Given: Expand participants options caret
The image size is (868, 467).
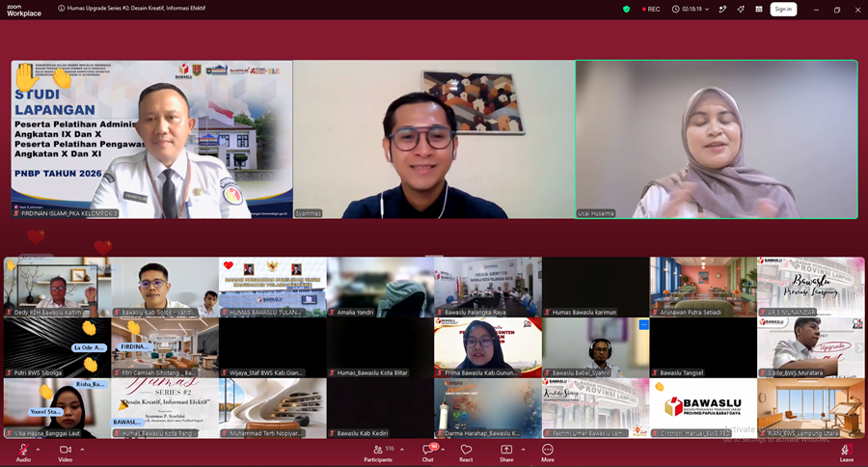Looking at the screenshot, I should coord(402,450).
